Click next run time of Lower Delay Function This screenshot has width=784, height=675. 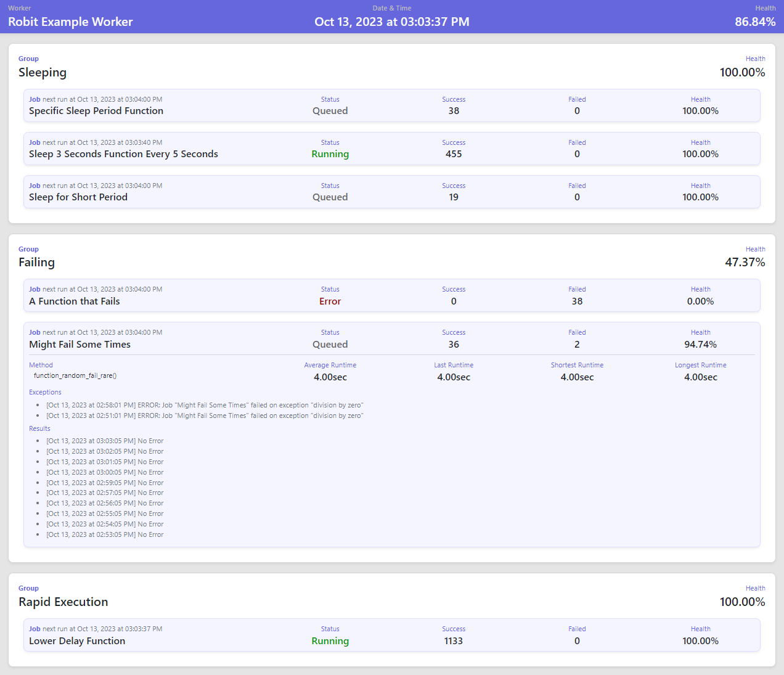pos(102,629)
